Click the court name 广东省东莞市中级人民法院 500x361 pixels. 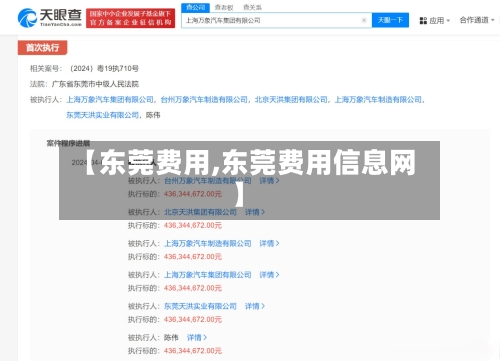[x=95, y=84]
